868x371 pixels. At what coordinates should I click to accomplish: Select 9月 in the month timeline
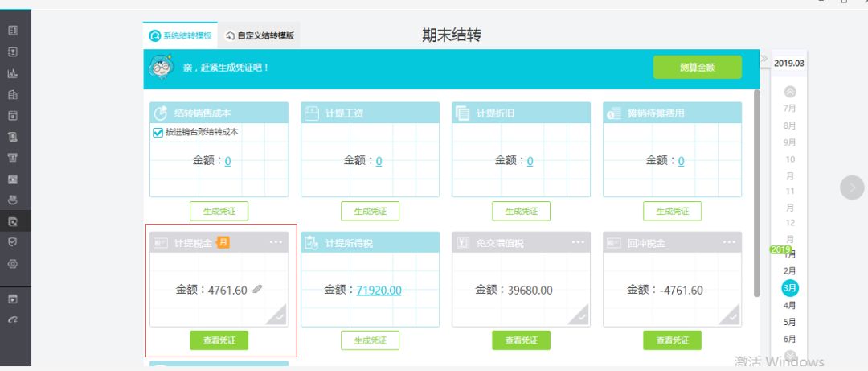(x=790, y=142)
